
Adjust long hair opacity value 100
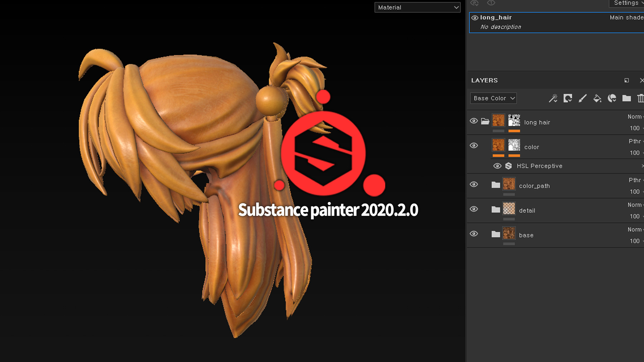point(635,128)
